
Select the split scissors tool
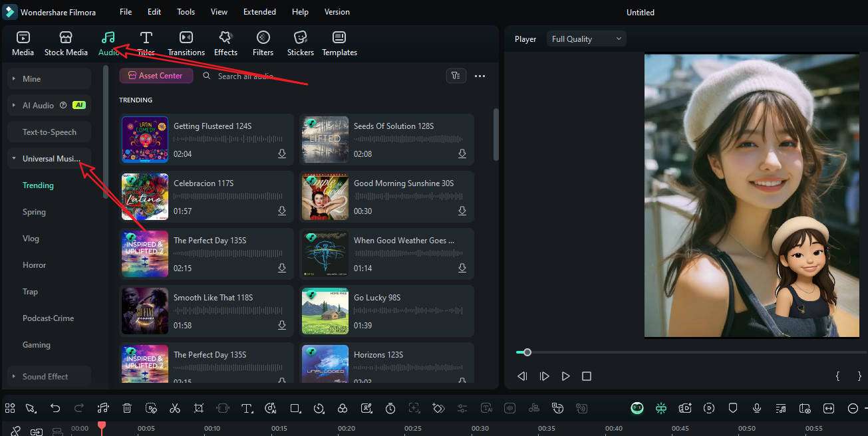click(x=175, y=408)
